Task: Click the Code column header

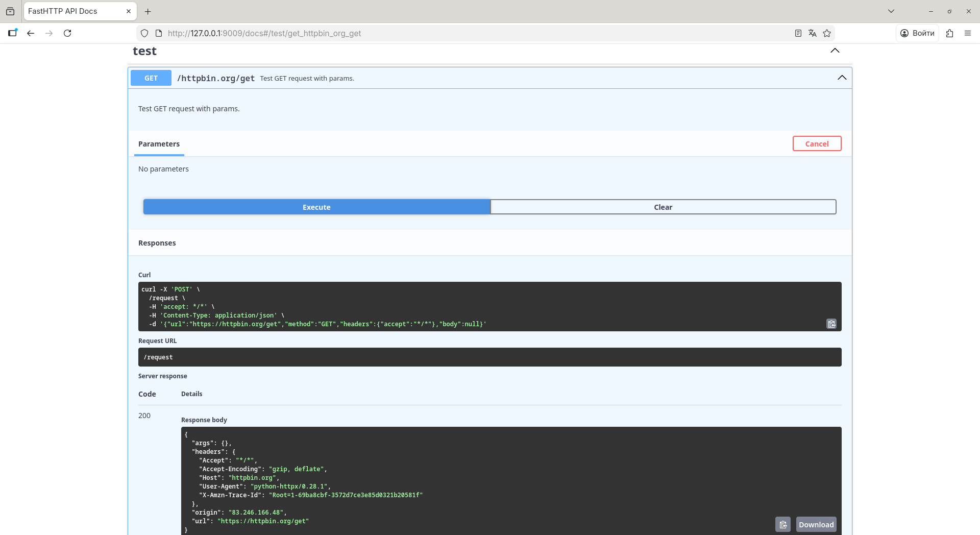Action: [x=147, y=394]
